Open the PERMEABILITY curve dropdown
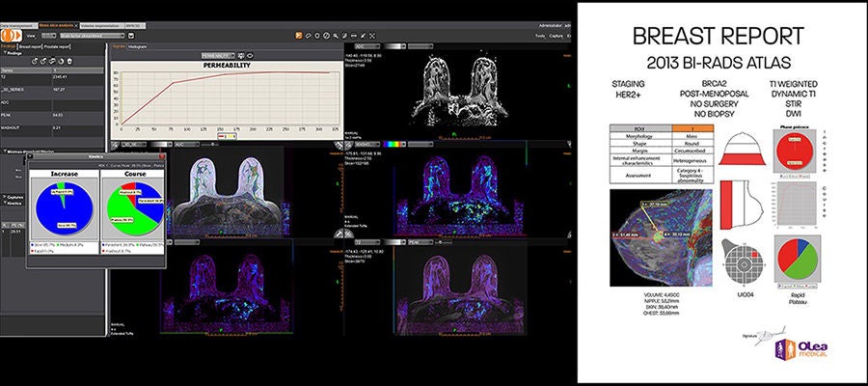Screen dimensions: 868x386 coord(218,55)
